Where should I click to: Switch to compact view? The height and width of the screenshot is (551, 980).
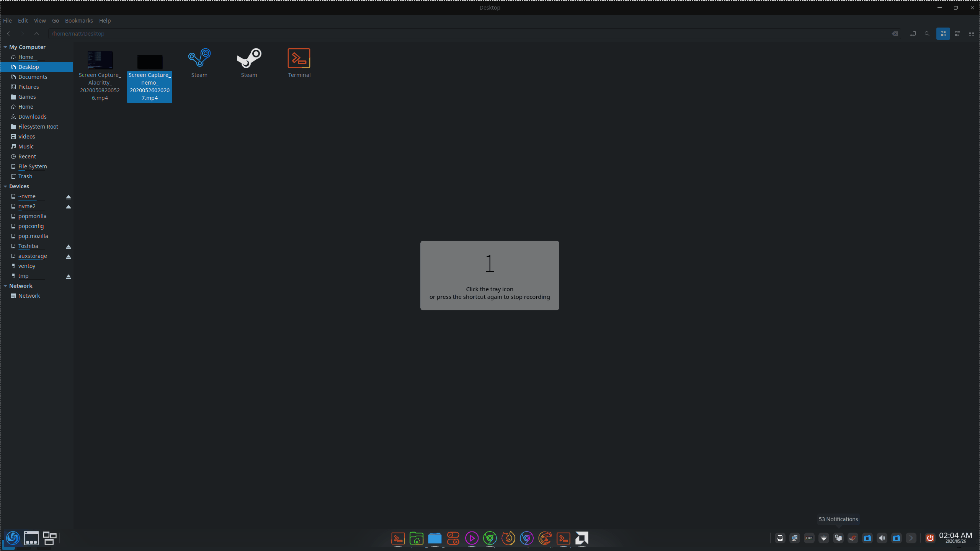[971, 34]
